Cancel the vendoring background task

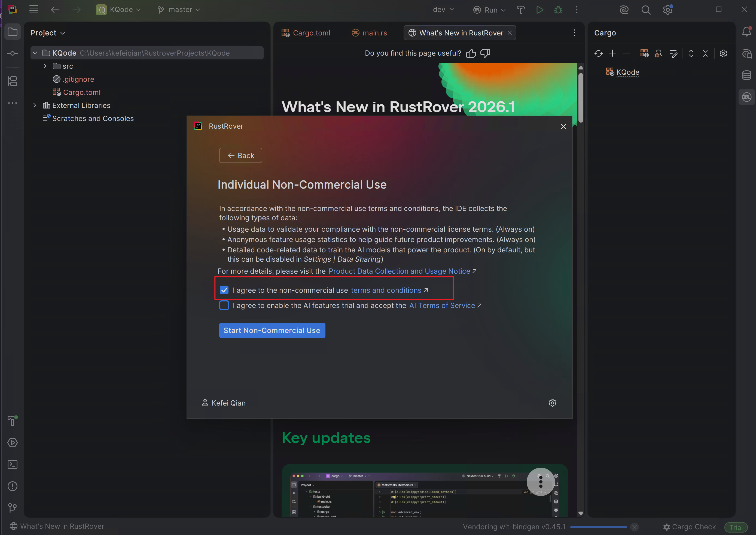point(635,527)
